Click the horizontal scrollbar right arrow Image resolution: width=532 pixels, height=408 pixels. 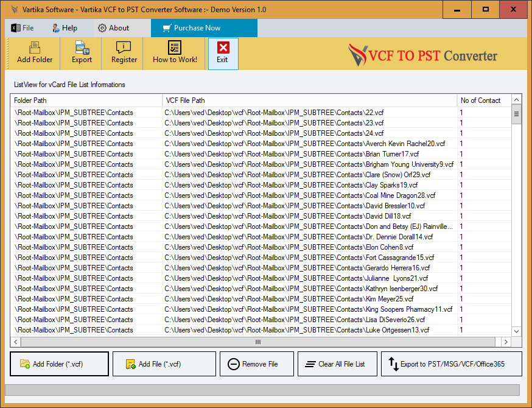pyautogui.click(x=506, y=342)
